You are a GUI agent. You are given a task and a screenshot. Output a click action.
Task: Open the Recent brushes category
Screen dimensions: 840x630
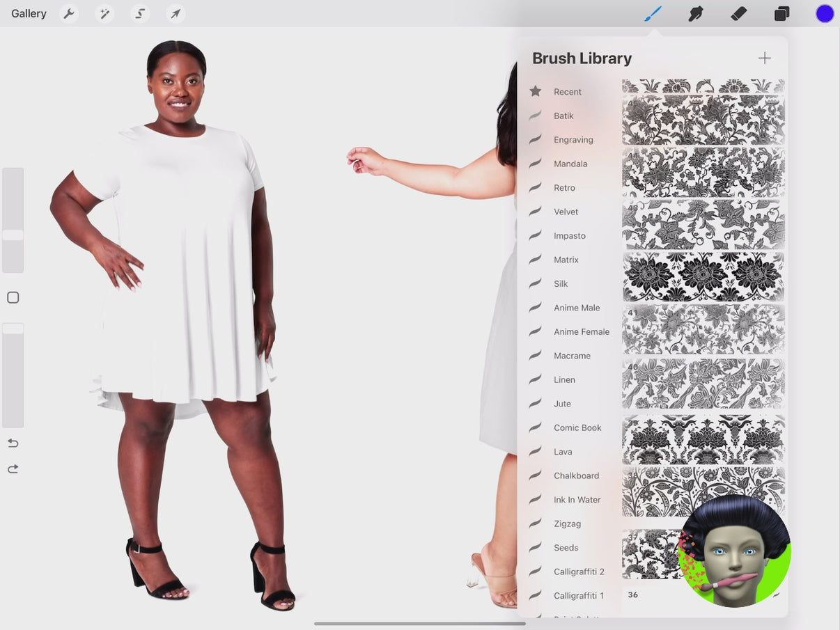(x=567, y=92)
